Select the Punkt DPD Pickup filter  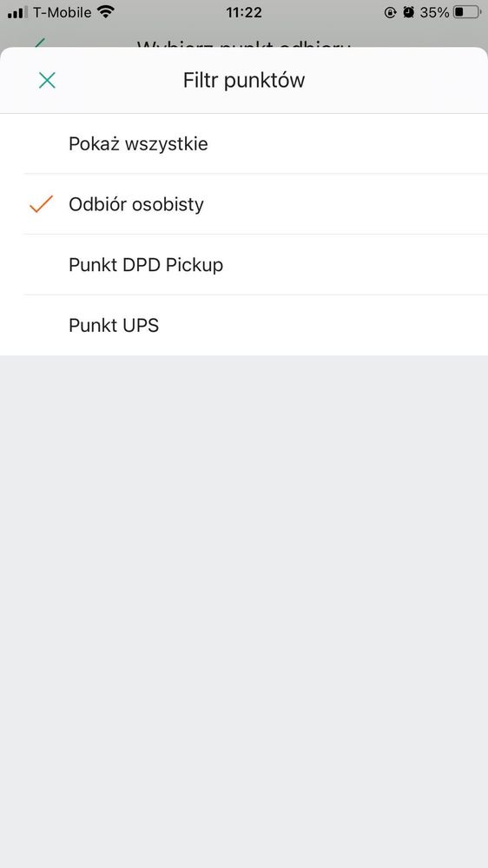(x=244, y=265)
